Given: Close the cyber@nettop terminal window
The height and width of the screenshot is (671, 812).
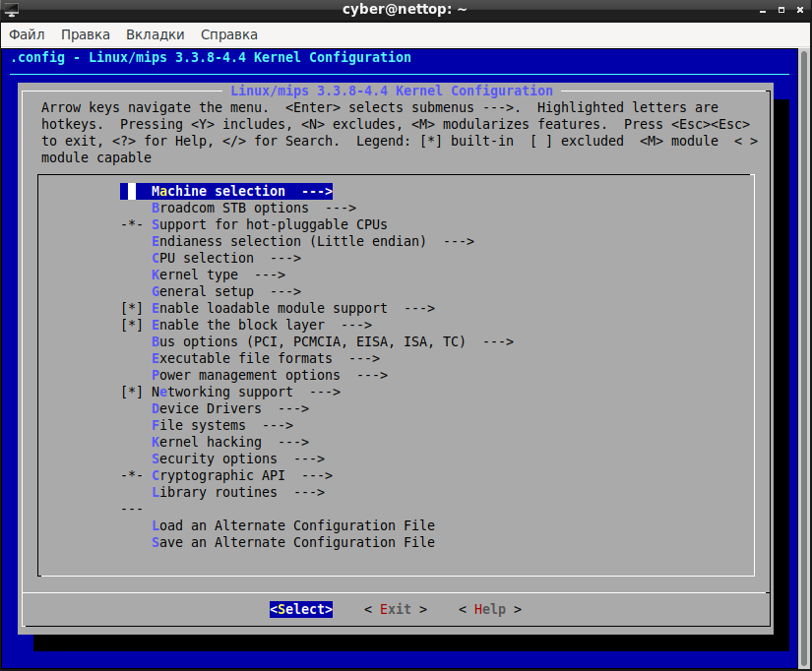Looking at the screenshot, I should (x=800, y=10).
